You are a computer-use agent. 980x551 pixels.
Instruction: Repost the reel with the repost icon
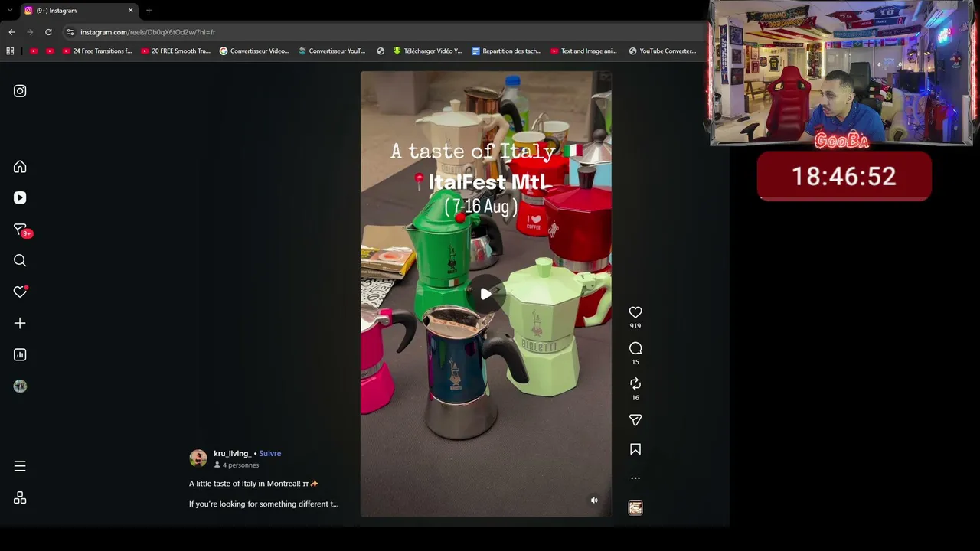click(635, 384)
